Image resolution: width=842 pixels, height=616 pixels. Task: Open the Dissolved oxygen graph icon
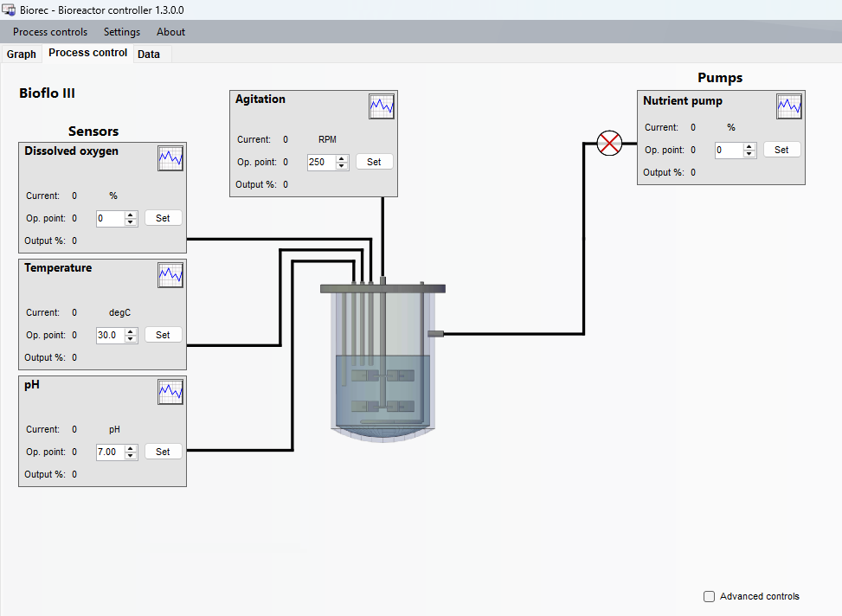coord(170,158)
